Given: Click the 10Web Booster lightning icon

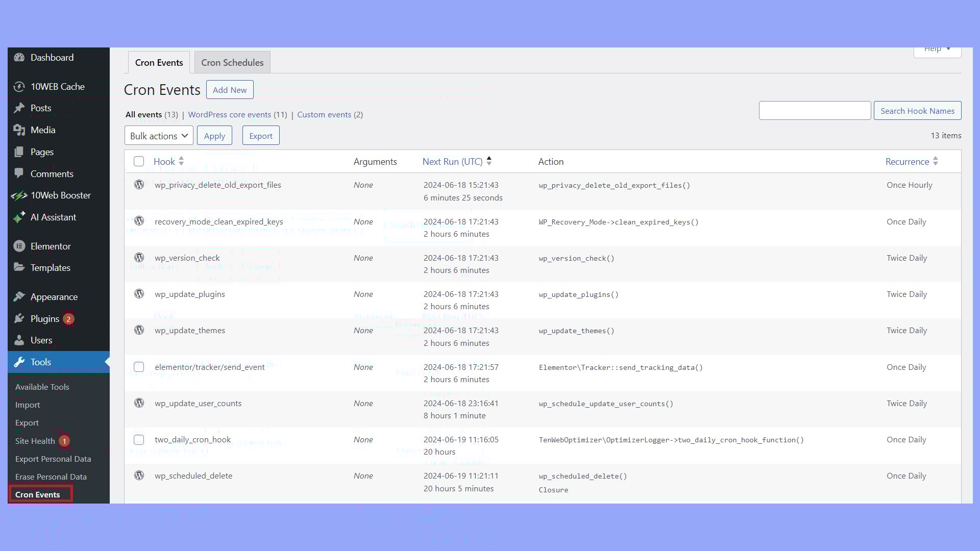Looking at the screenshot, I should coord(19,195).
